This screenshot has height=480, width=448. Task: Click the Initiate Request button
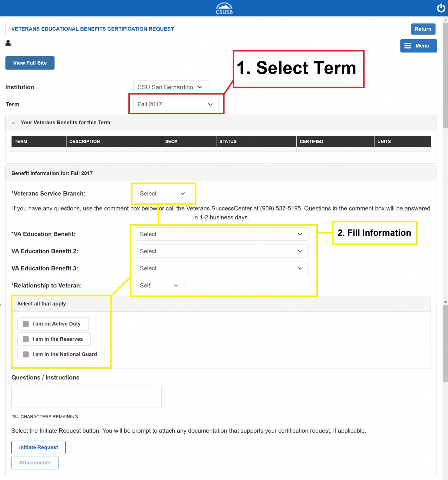pyautogui.click(x=38, y=447)
